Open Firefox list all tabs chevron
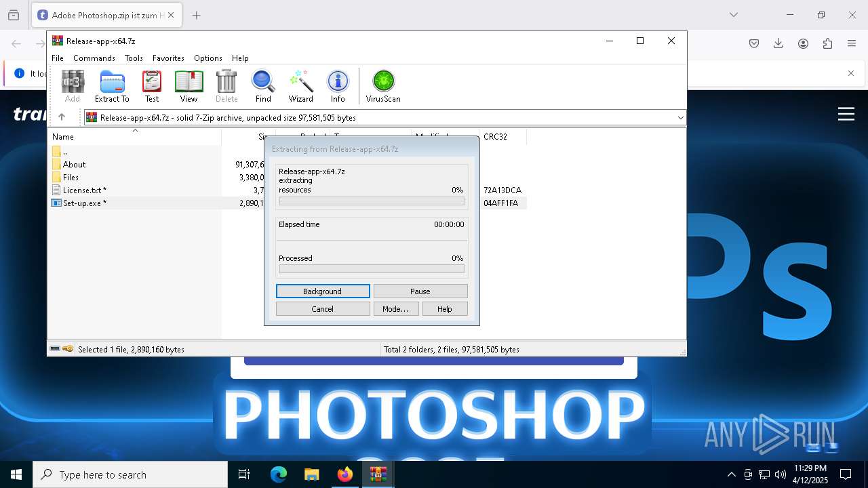The image size is (868, 488). coord(734,15)
